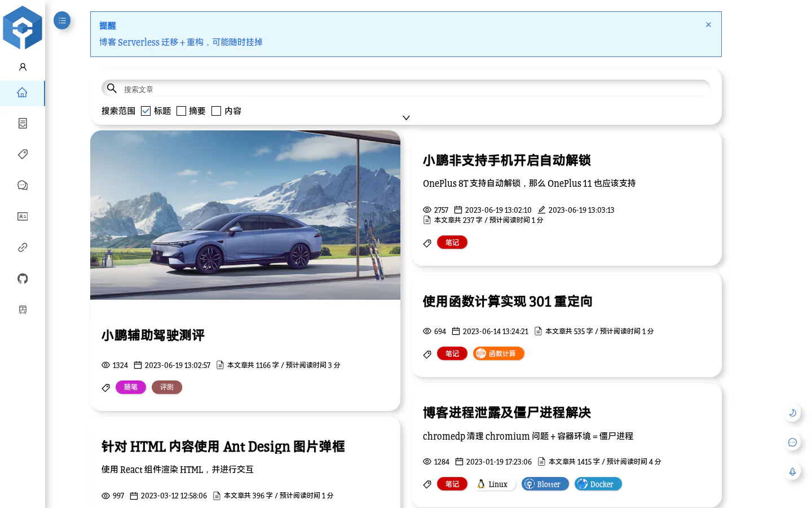Click eye views icon showing 1284
Screen dimensions: 812x508
(x=427, y=462)
